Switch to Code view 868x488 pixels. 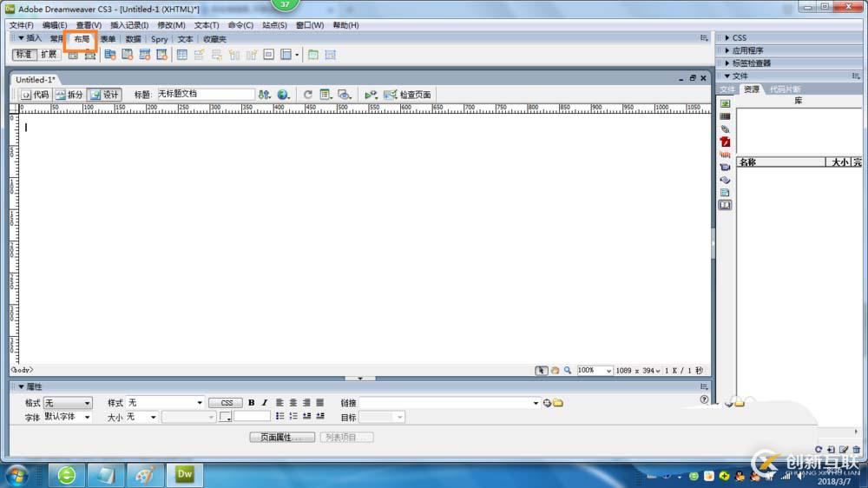[x=36, y=95]
